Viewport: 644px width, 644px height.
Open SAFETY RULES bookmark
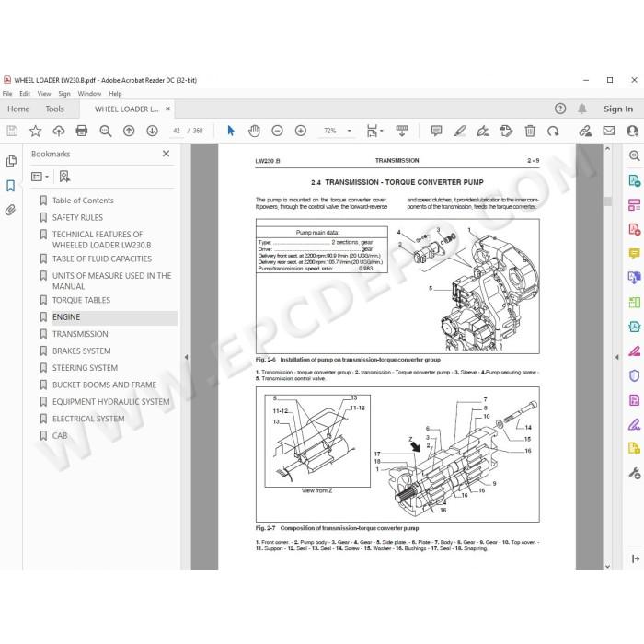(77, 217)
